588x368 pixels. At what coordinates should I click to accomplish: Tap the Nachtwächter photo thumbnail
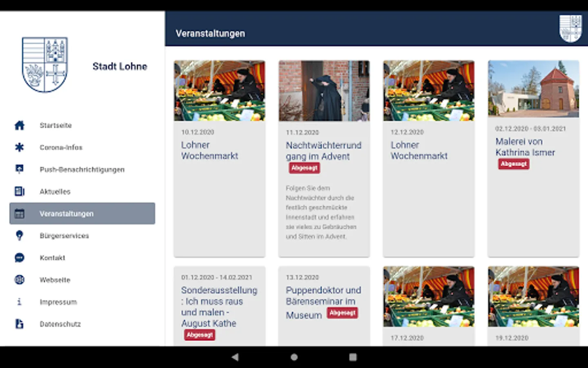pos(324,91)
